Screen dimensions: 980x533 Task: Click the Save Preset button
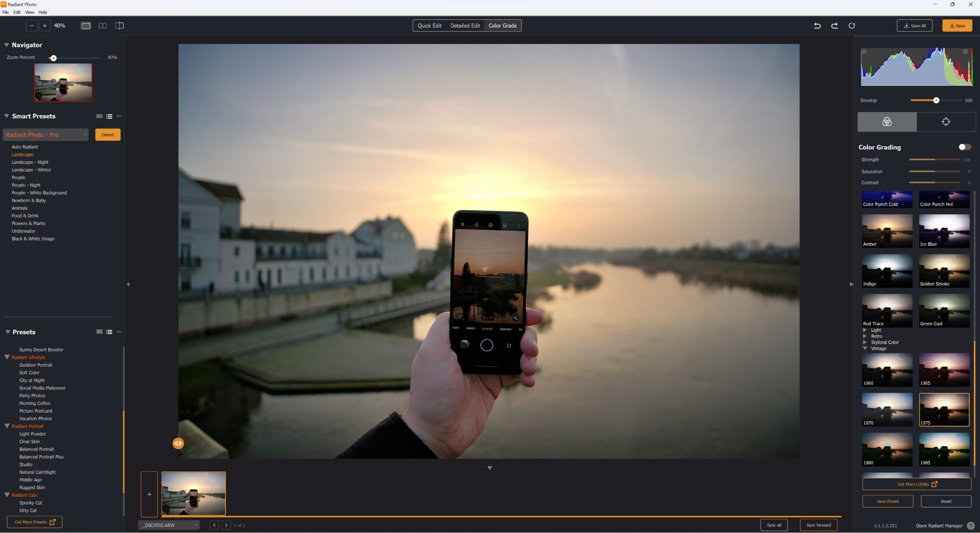pyautogui.click(x=887, y=501)
